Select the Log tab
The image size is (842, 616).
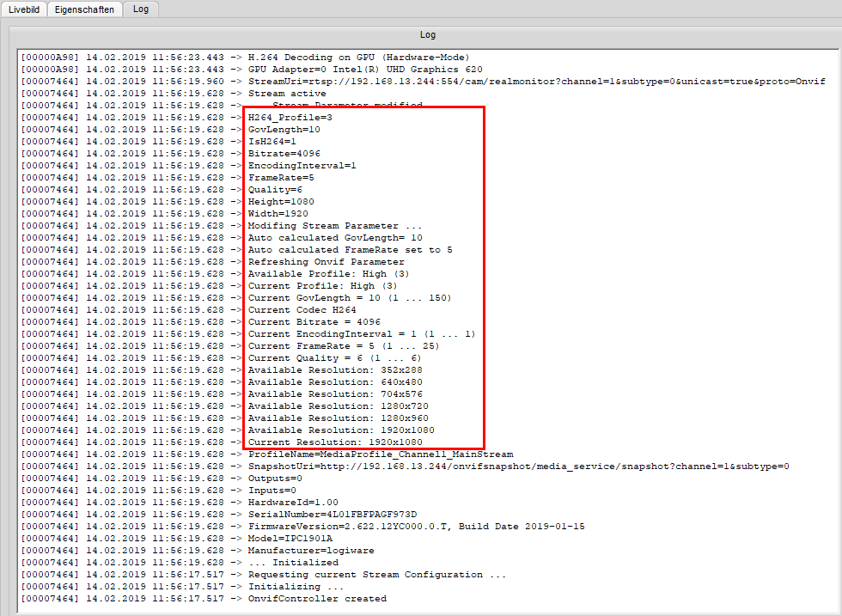click(x=141, y=9)
